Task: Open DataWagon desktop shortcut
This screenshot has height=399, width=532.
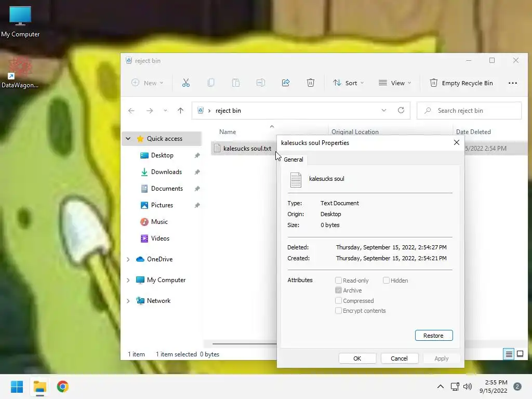Action: point(20,73)
